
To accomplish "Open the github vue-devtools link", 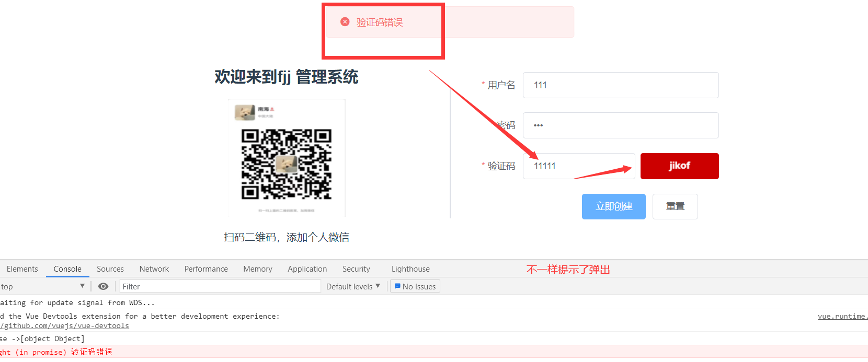I will pyautogui.click(x=65, y=325).
